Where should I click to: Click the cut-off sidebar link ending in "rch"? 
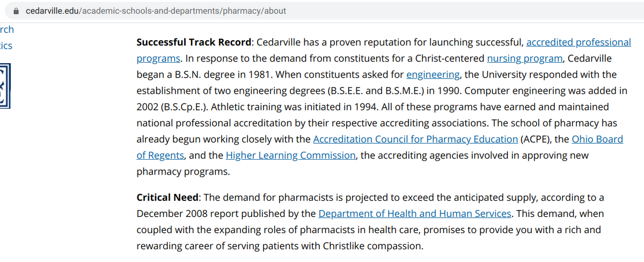[x=7, y=29]
